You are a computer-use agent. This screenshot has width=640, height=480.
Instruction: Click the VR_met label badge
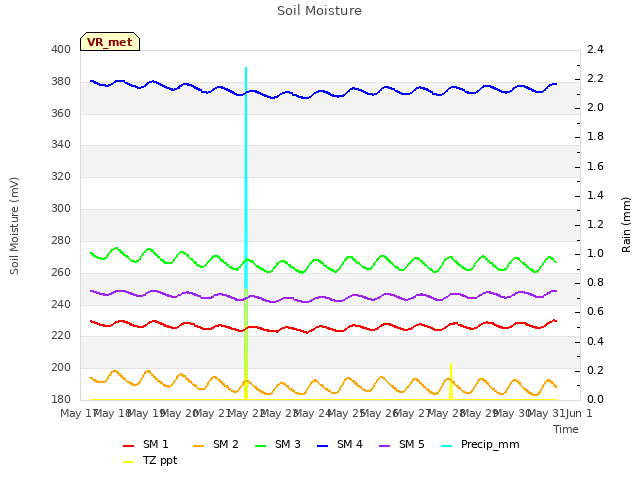(x=110, y=42)
